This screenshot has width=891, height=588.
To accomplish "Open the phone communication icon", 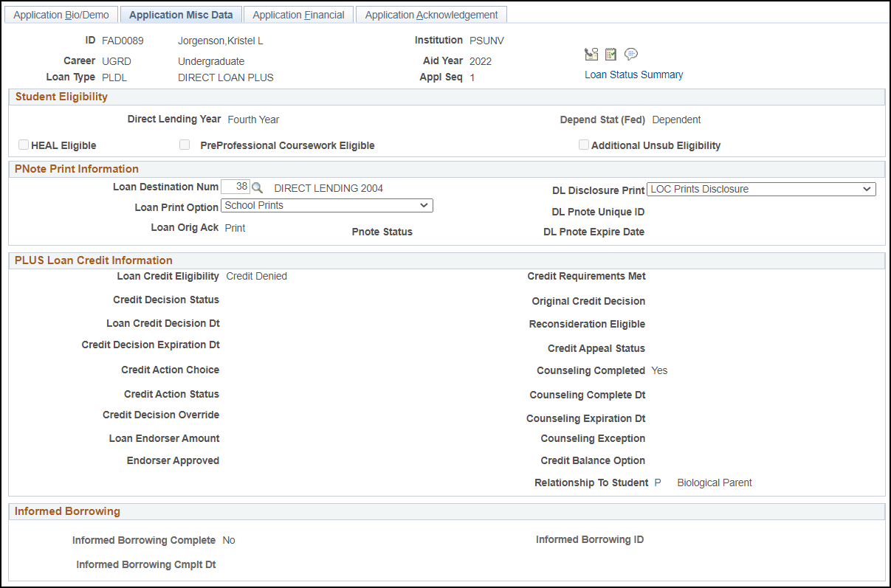I will click(x=591, y=54).
